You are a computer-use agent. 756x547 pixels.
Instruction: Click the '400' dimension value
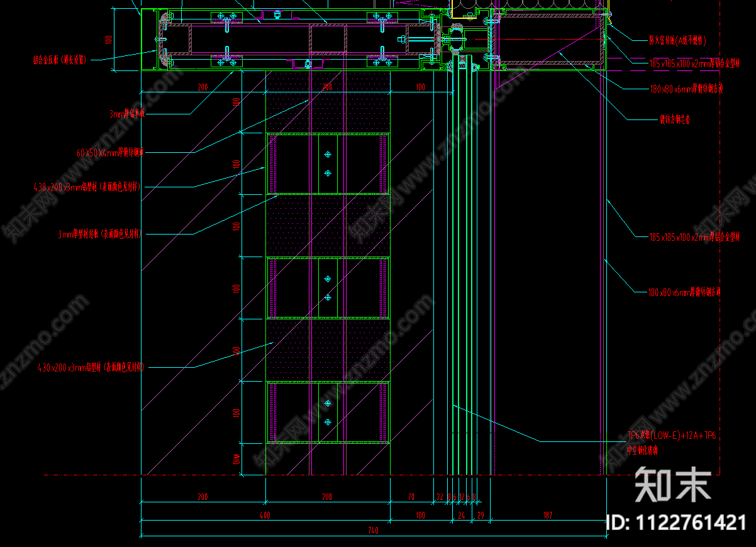[x=265, y=516]
